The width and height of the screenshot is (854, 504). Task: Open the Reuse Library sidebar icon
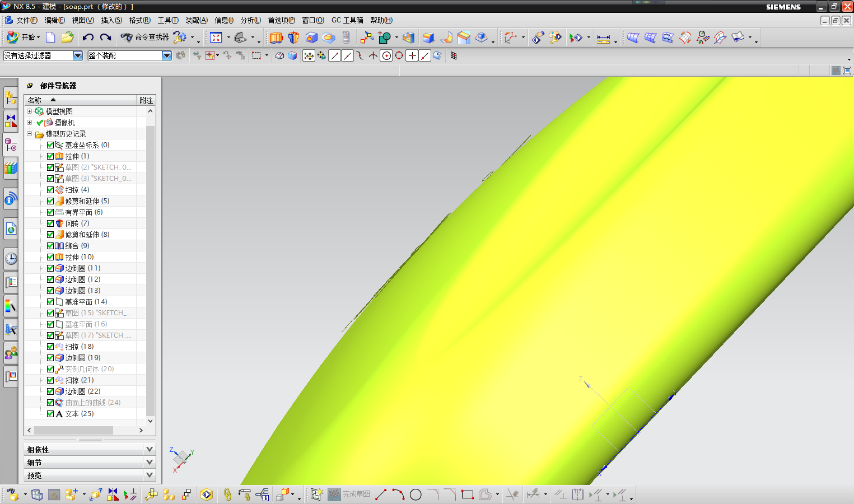tap(11, 169)
